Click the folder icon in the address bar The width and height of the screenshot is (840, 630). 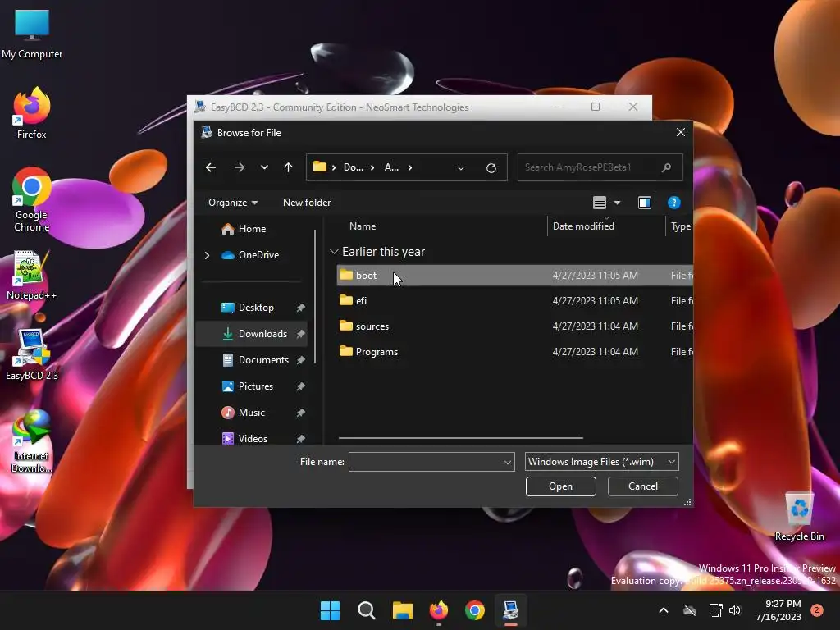pos(320,167)
